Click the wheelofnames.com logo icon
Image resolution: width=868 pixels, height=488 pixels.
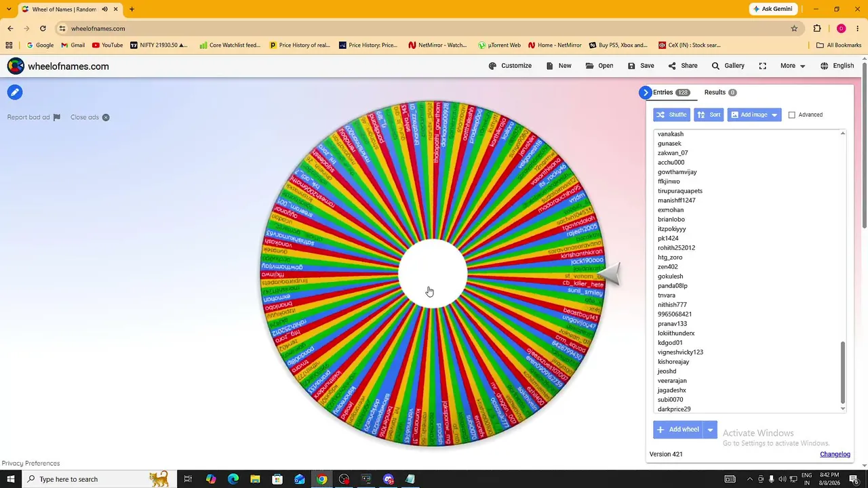(16, 66)
